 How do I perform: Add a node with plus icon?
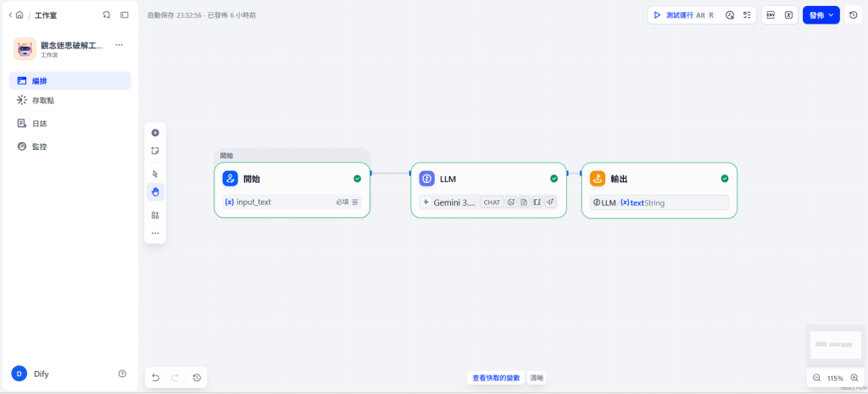(155, 133)
